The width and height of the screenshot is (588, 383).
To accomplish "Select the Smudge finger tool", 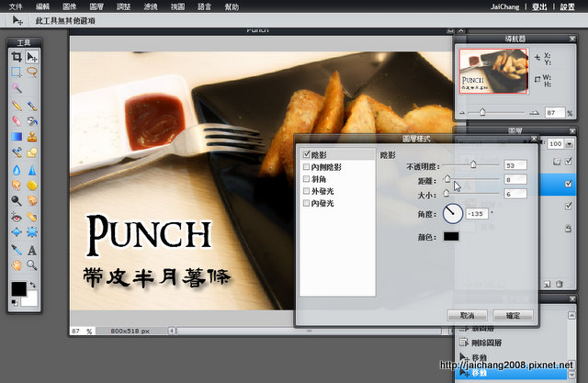I will (x=17, y=186).
